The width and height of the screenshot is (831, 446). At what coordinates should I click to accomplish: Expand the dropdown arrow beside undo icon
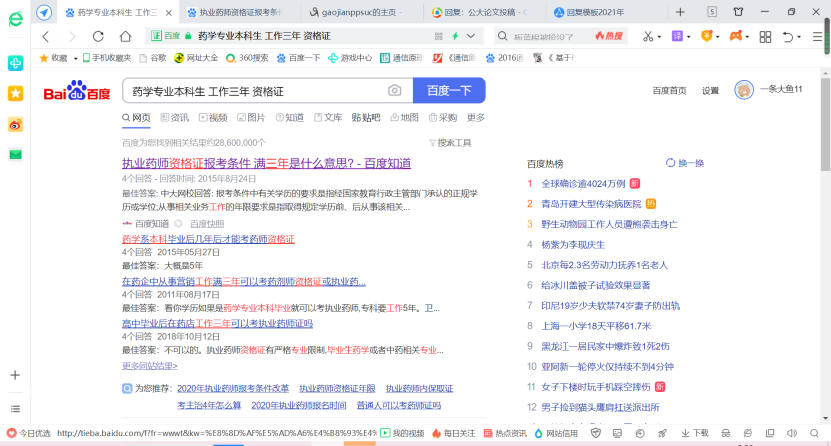pos(799,37)
